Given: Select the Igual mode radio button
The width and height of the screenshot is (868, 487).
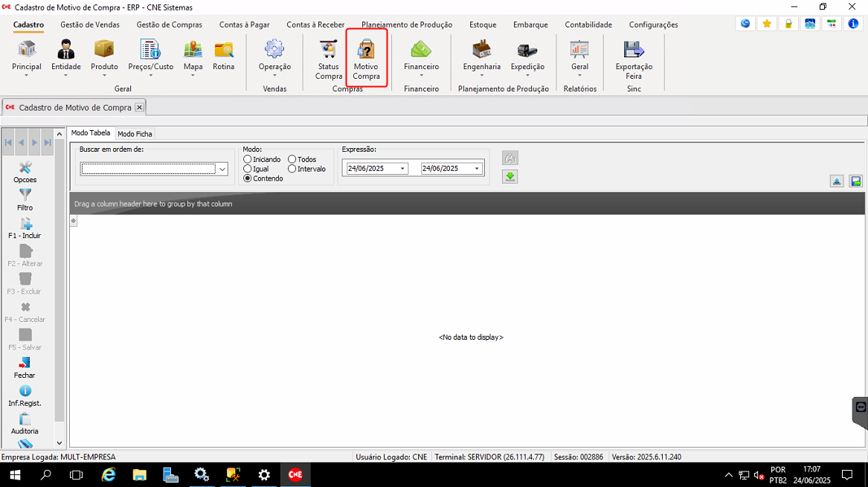Looking at the screenshot, I should (248, 169).
